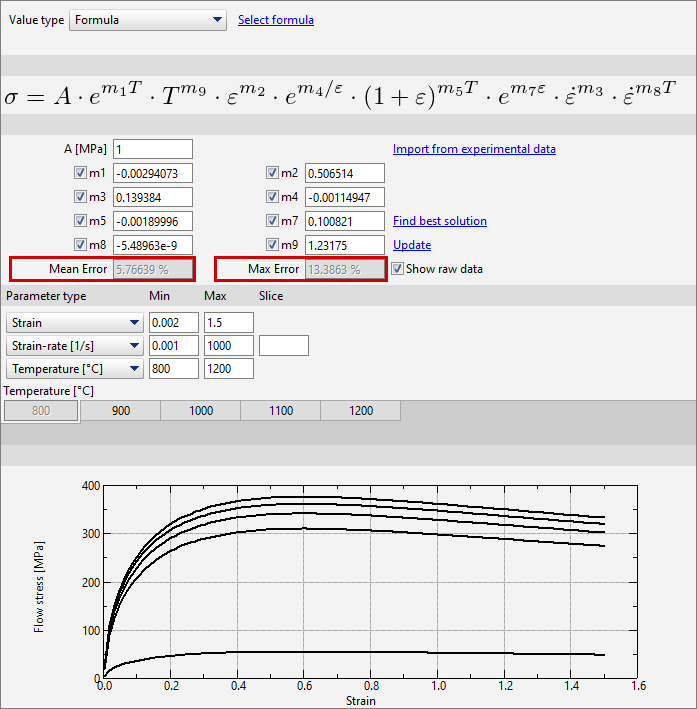Select the 900 temperature tab
Screen dimensions: 697x709
click(x=120, y=411)
